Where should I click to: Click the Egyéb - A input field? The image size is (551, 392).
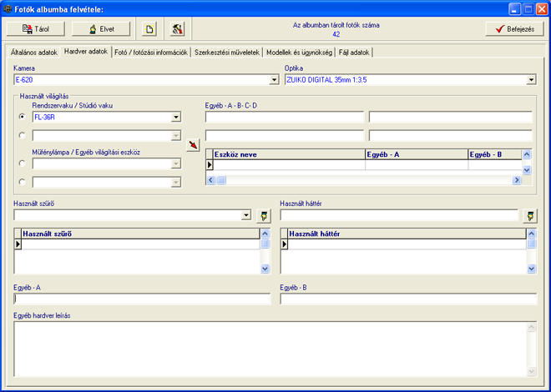point(142,299)
